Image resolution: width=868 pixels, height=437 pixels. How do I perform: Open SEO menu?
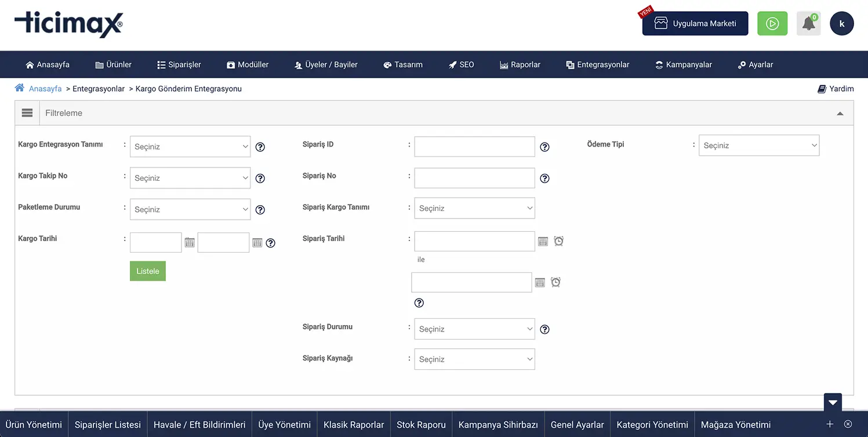pyautogui.click(x=462, y=64)
